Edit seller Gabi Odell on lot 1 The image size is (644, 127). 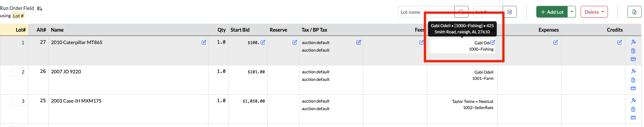pyautogui.click(x=493, y=42)
